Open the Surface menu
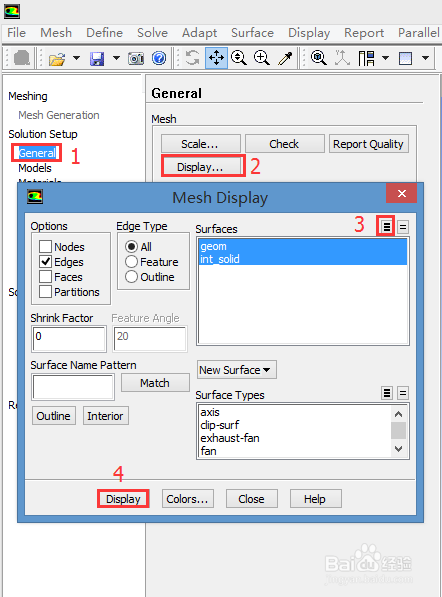Viewport: 442px width, 597px height. pyautogui.click(x=252, y=33)
